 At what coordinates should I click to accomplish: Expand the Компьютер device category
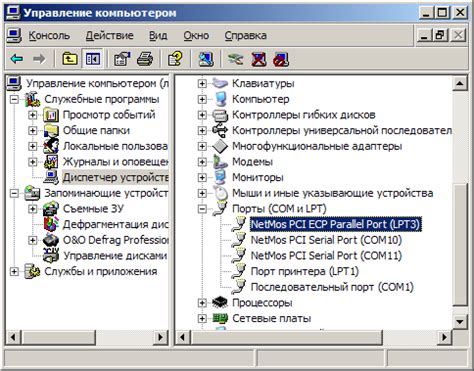pos(202,99)
